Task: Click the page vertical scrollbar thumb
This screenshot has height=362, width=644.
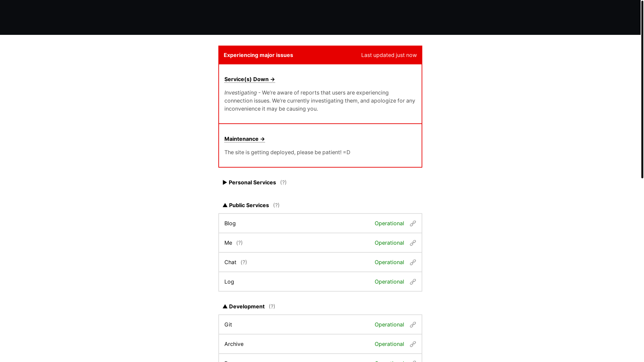Action: (642, 89)
